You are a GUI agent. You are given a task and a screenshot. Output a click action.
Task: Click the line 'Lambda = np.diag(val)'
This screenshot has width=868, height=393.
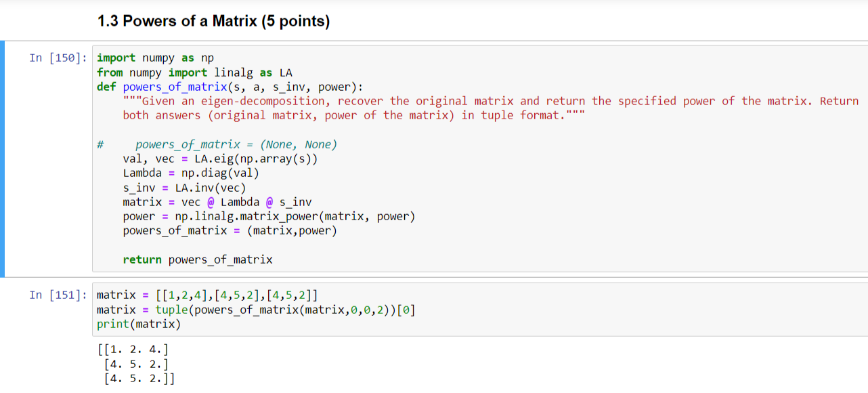[191, 173]
